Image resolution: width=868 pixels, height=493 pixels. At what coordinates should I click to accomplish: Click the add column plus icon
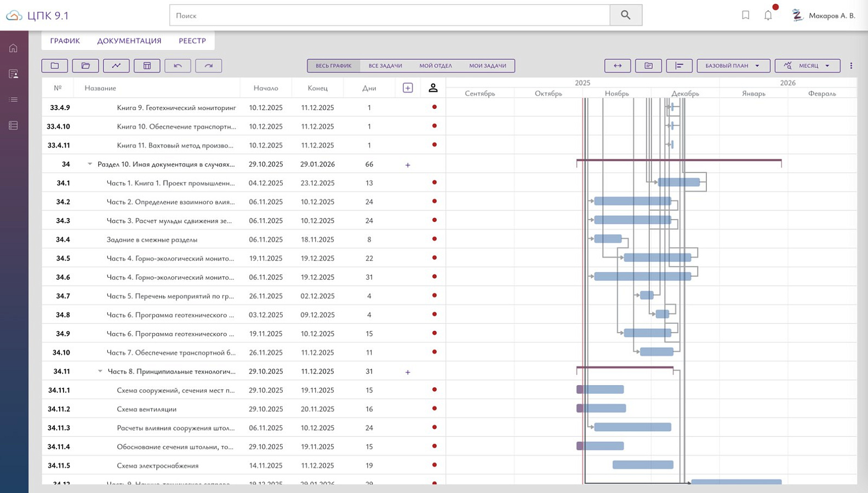pos(408,88)
